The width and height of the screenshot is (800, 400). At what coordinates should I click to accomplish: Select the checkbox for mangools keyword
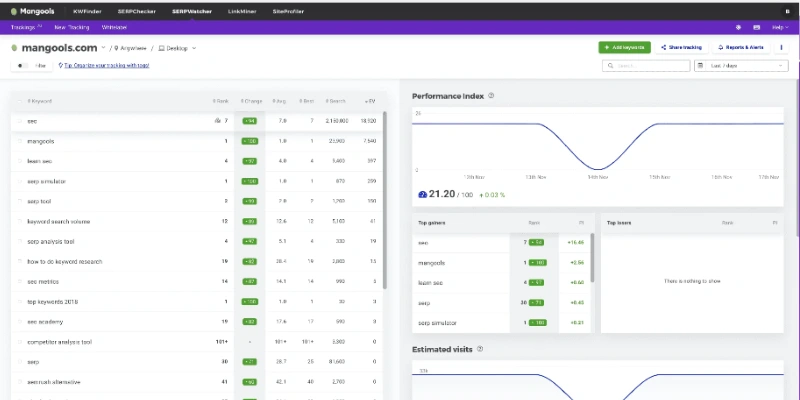coord(20,141)
